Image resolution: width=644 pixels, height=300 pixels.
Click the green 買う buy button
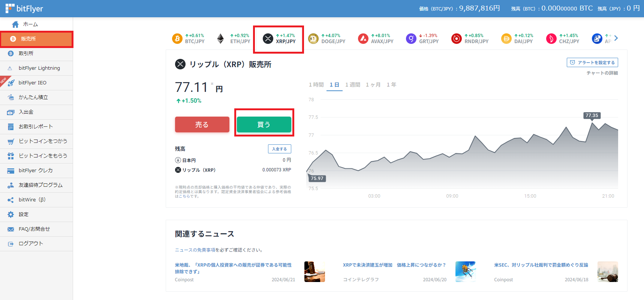pos(264,124)
